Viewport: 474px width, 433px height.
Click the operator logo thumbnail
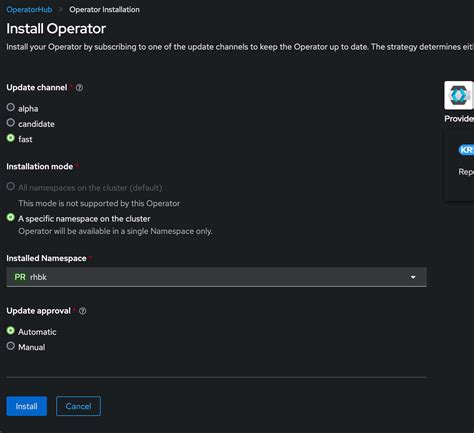[459, 95]
